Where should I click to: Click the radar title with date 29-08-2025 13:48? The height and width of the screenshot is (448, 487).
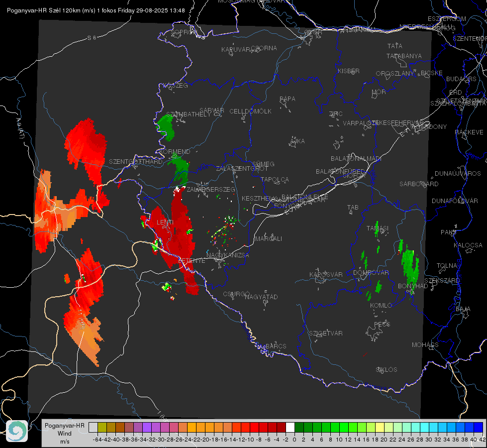[96, 10]
